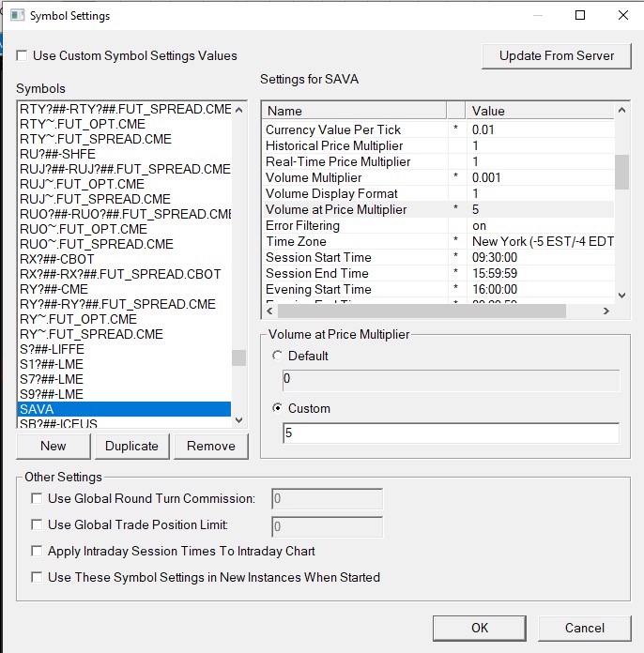Viewport: 644px width, 653px height.
Task: Click Cancel to discard changes
Action: [585, 628]
